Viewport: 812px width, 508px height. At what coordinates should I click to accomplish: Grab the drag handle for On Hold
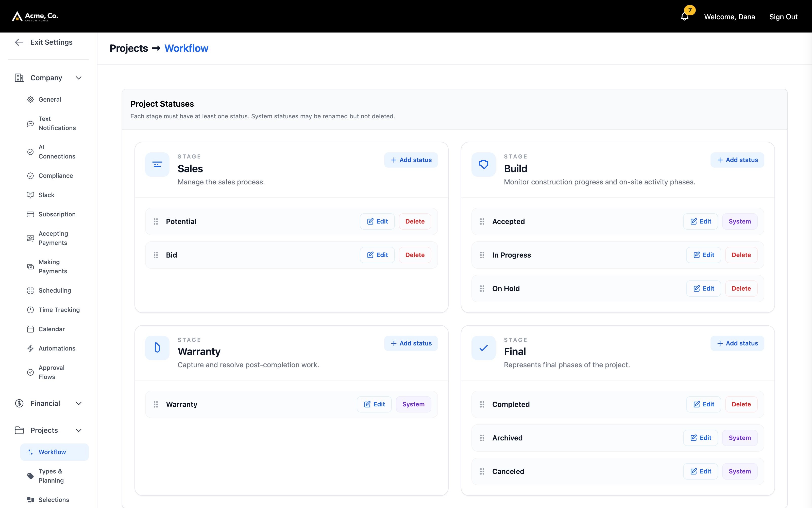click(x=482, y=289)
